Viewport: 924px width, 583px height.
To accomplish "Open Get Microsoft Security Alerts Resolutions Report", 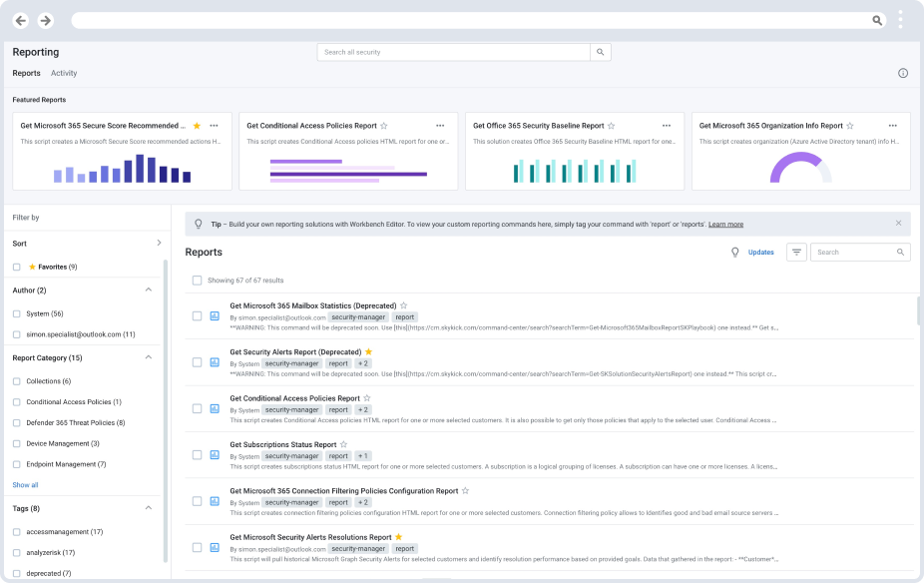I will 310,537.
